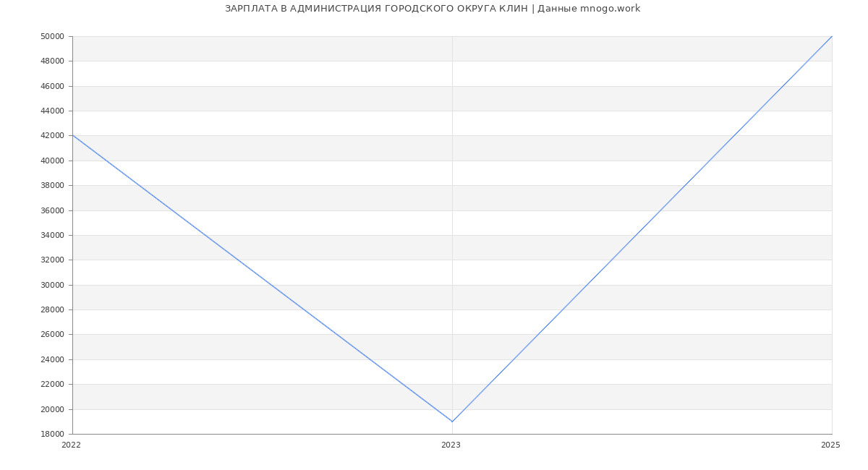Click the 46000 y-axis label
The width and height of the screenshot is (868, 470).
[x=53, y=86]
